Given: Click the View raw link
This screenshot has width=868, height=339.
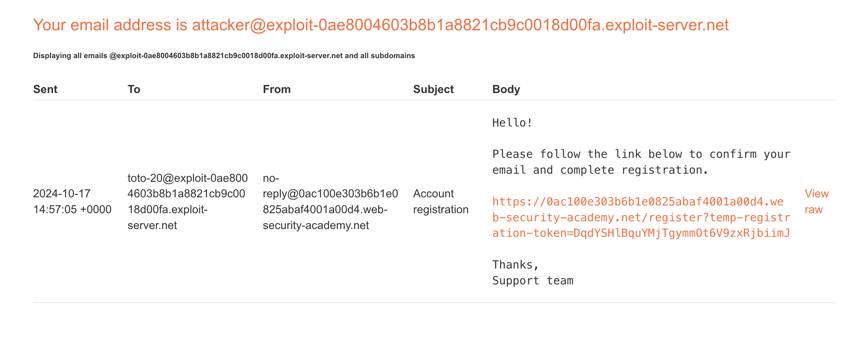Looking at the screenshot, I should pyautogui.click(x=816, y=201).
